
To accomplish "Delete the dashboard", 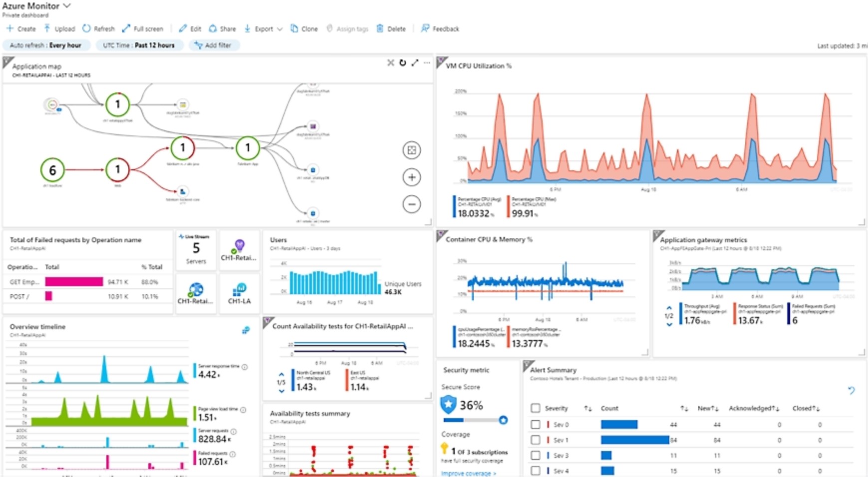I will [391, 29].
